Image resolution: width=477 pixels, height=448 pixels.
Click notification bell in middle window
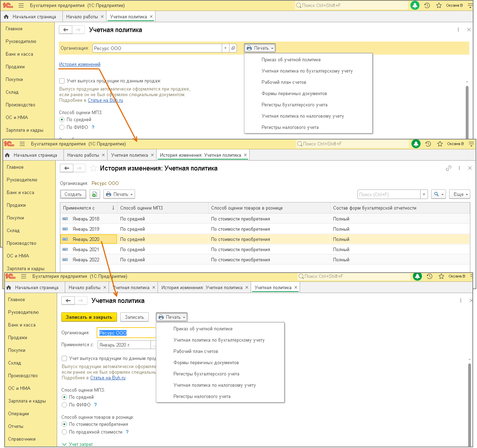tap(416, 144)
